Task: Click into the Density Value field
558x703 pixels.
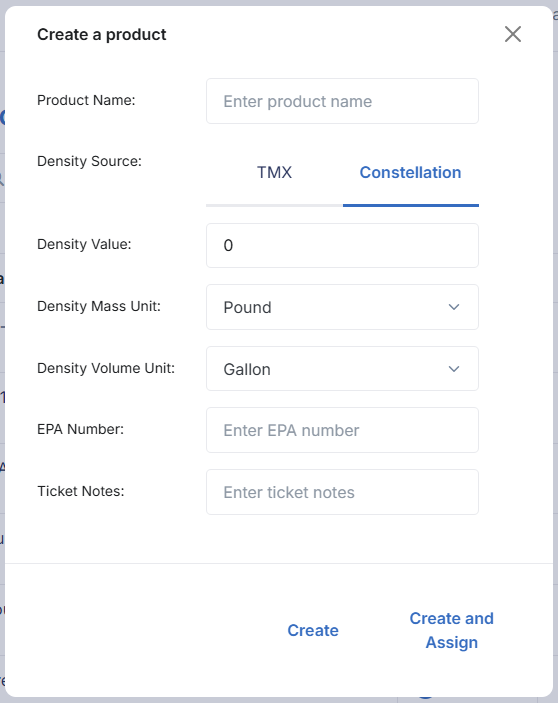Action: [342, 246]
